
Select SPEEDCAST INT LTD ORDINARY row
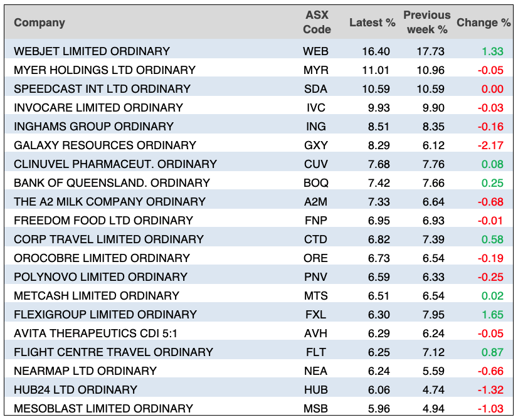point(102,88)
